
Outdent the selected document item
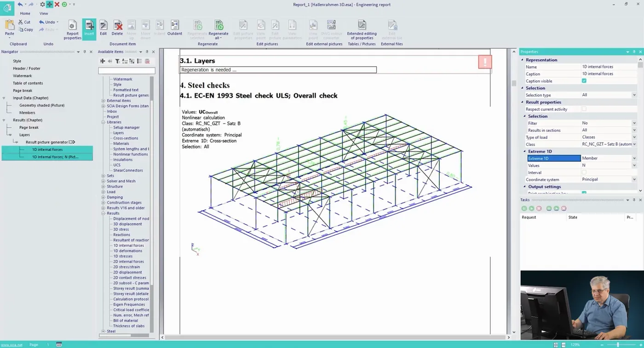(x=175, y=28)
